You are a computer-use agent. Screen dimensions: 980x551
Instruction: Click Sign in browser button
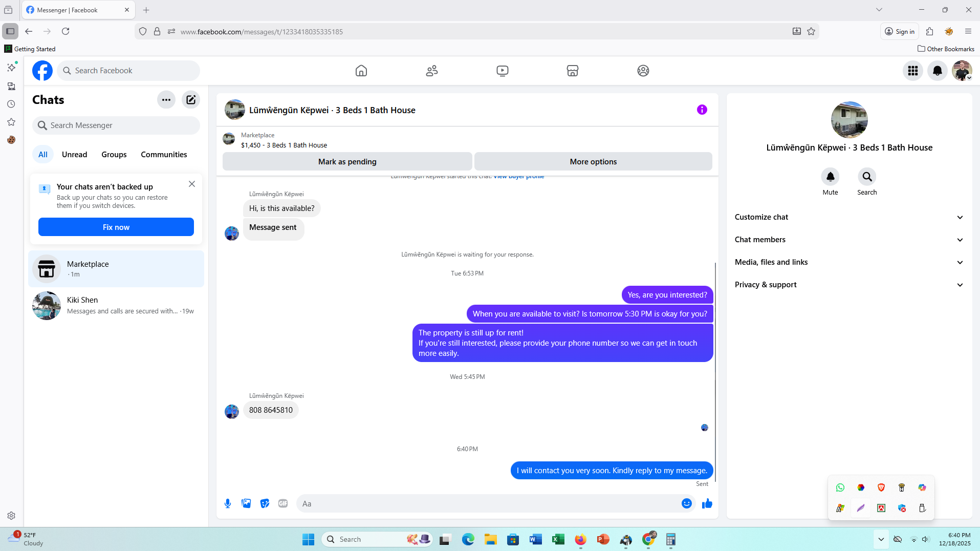[x=900, y=31]
